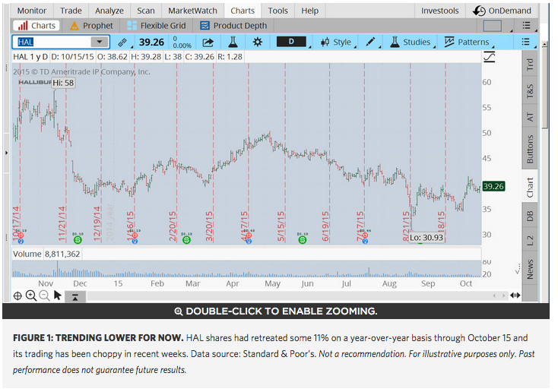558x392 pixels.
Task: Open the Tools tab
Action: pos(278,11)
